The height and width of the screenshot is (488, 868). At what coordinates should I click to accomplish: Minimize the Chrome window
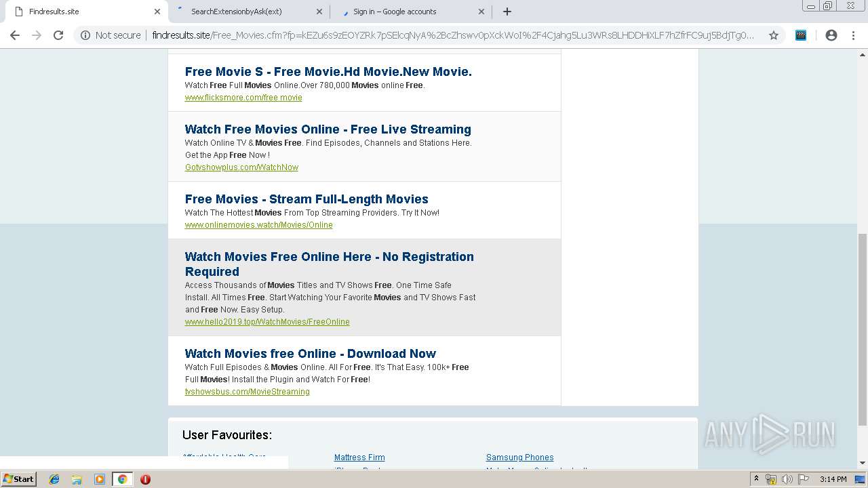811,6
